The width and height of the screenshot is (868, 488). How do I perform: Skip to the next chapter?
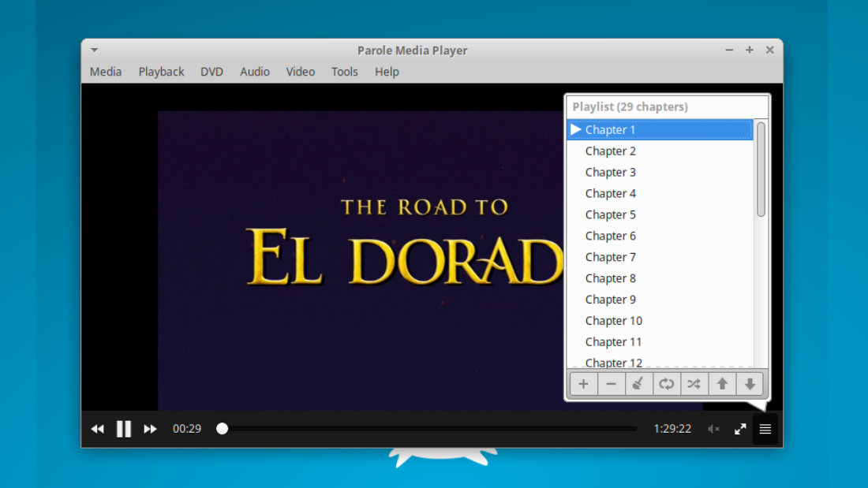[150, 429]
